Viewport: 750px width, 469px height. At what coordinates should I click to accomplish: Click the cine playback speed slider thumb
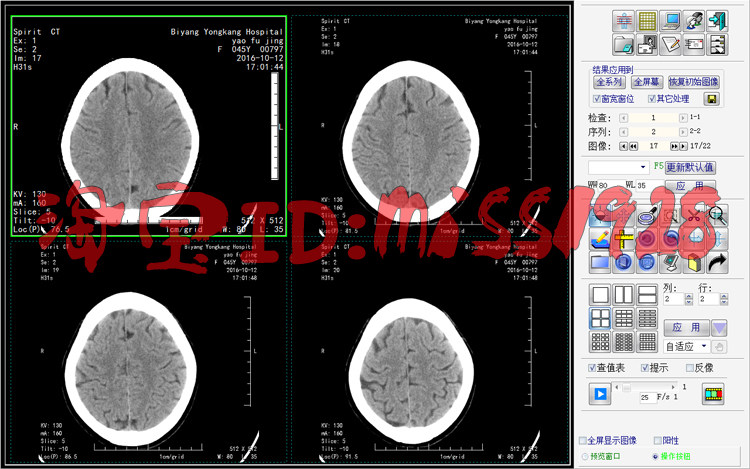tap(626, 387)
